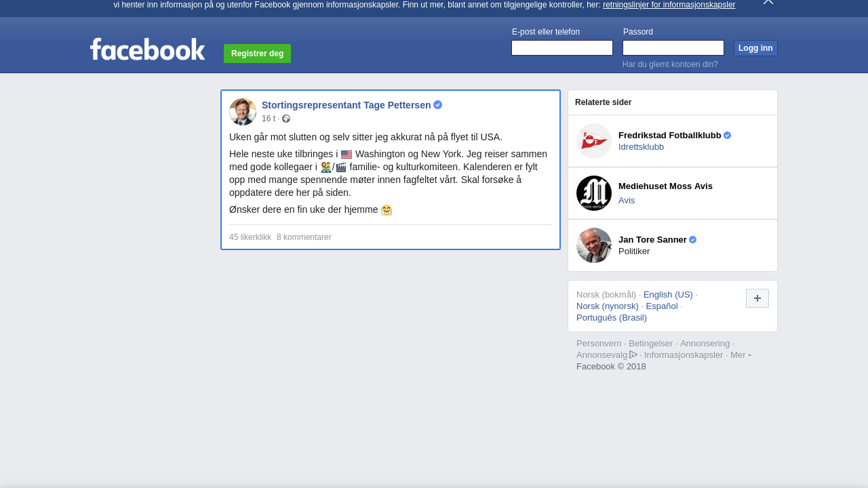The image size is (868, 488).
Task: Click the US flag emoji in the post
Action: coord(347,155)
